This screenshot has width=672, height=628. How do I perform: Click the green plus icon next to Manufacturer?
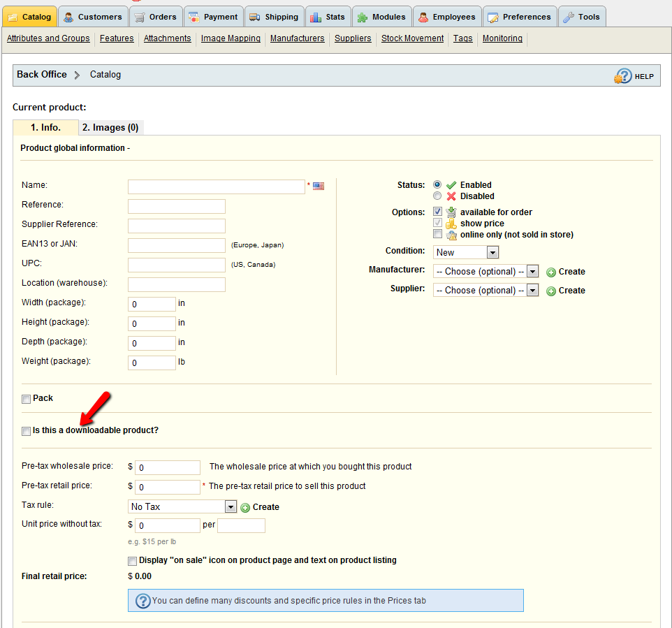pos(551,272)
